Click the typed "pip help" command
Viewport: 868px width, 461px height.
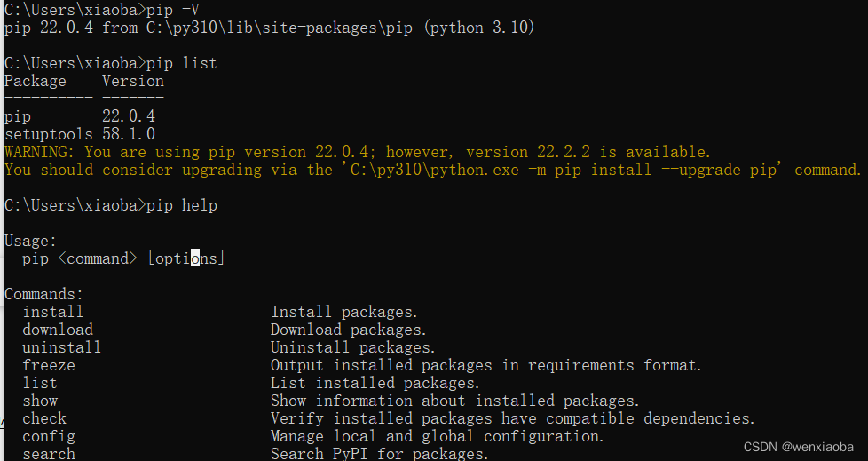pyautogui.click(x=182, y=205)
